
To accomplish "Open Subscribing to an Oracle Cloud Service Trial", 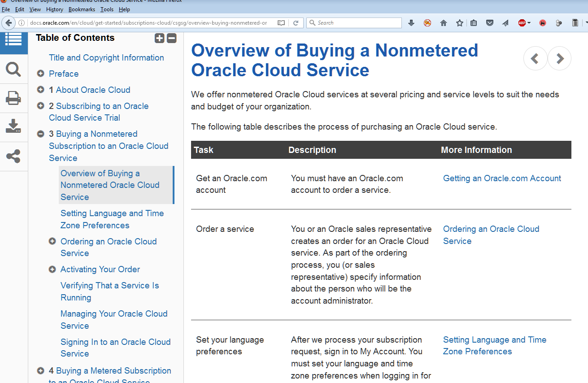I will (x=99, y=112).
